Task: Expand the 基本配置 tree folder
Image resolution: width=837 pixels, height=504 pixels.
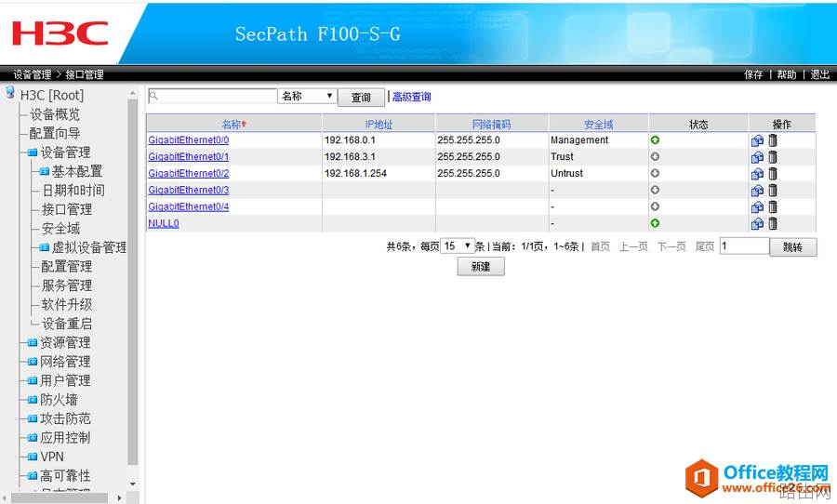Action: (x=45, y=171)
